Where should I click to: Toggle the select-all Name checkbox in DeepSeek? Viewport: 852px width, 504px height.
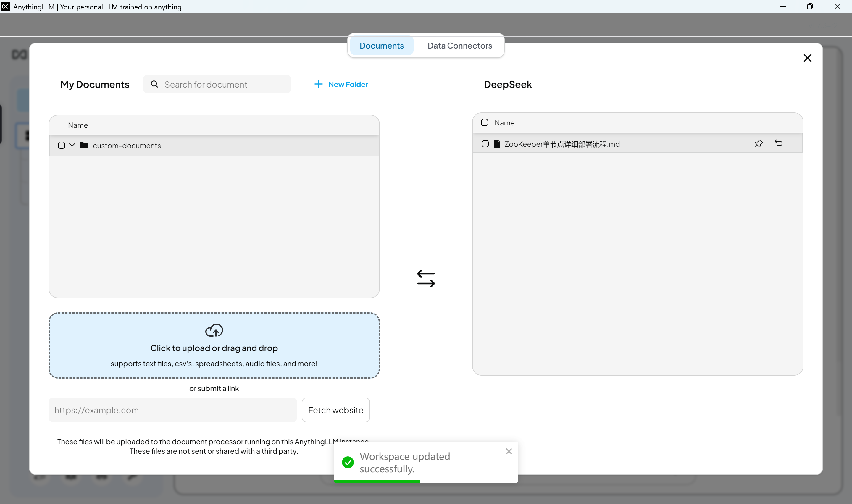[x=484, y=123]
